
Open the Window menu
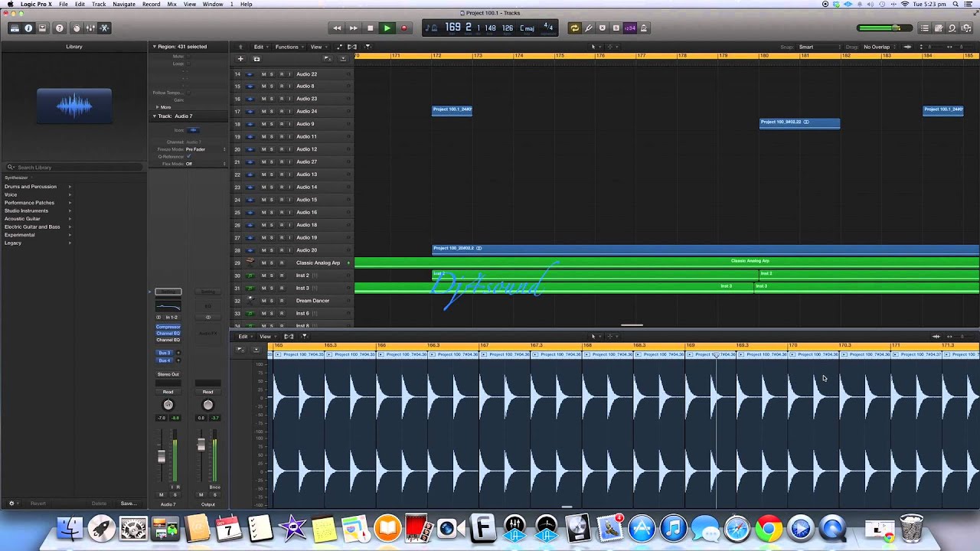(213, 4)
